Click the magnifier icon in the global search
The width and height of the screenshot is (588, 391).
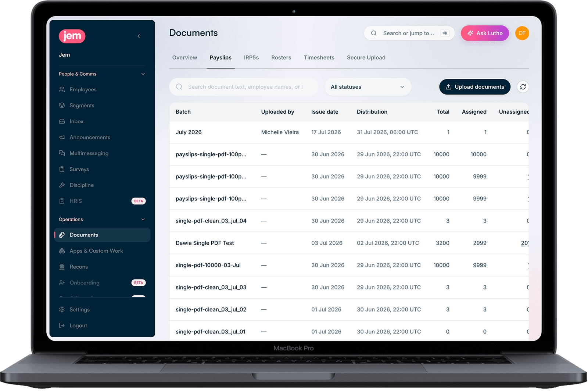374,33
